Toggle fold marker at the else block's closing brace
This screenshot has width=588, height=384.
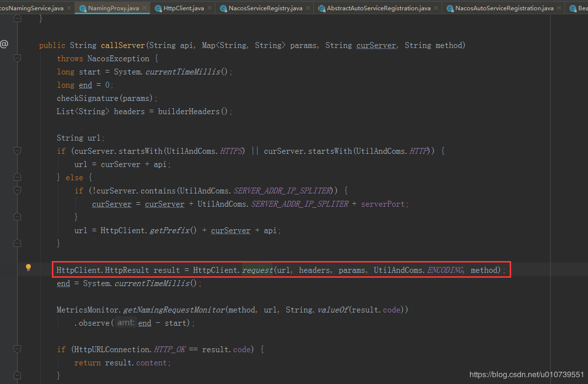(x=18, y=243)
